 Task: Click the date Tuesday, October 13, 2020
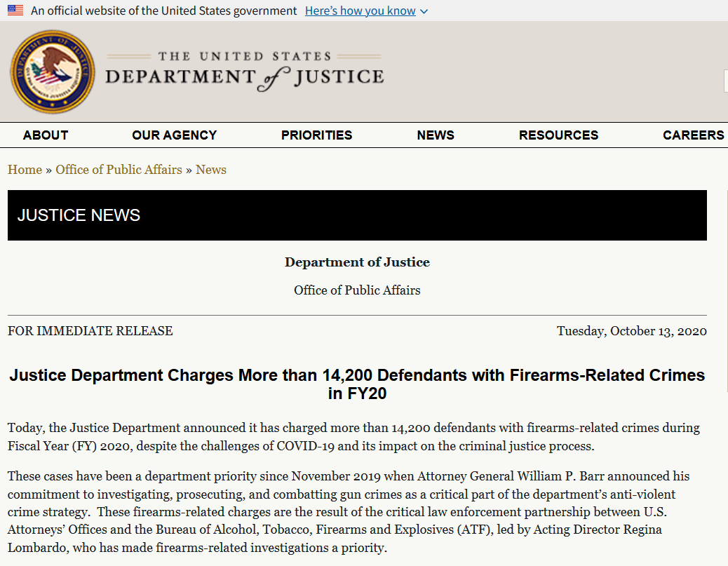(632, 330)
